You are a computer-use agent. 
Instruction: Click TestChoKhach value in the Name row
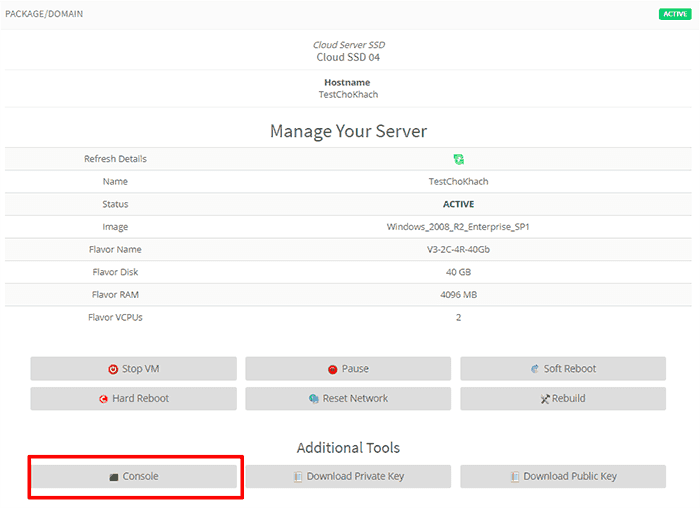coord(458,182)
